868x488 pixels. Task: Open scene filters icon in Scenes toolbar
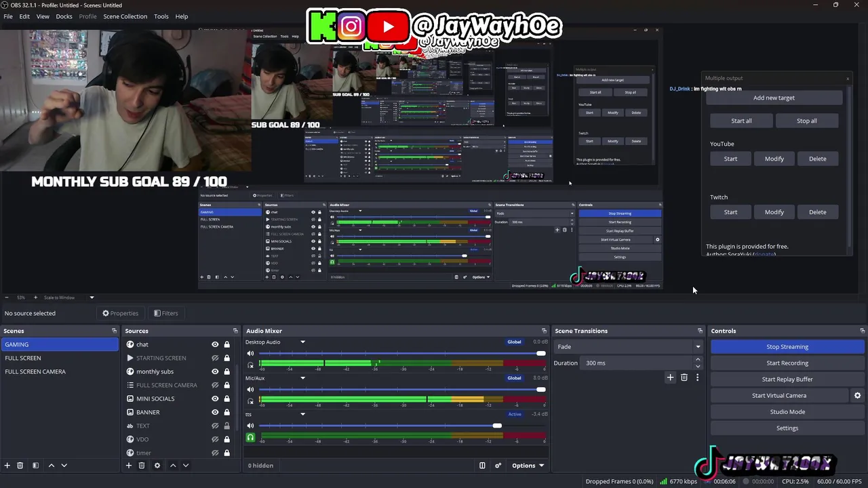tap(35, 466)
